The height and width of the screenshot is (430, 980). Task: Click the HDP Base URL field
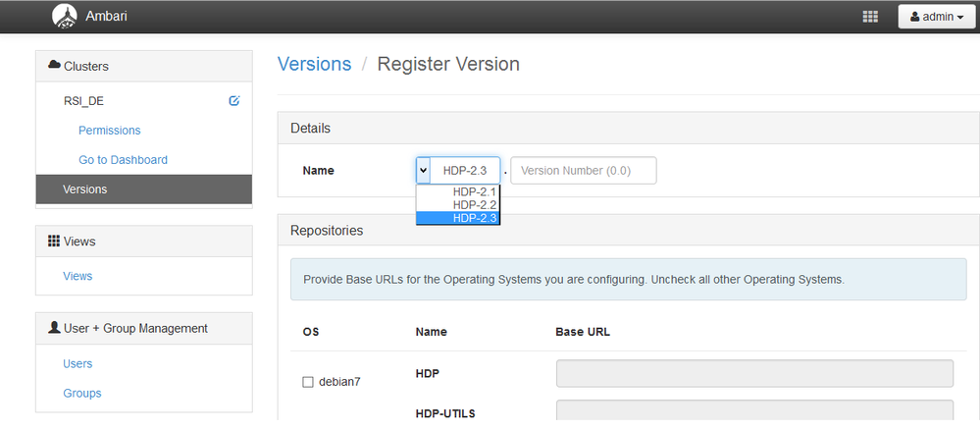(x=754, y=374)
